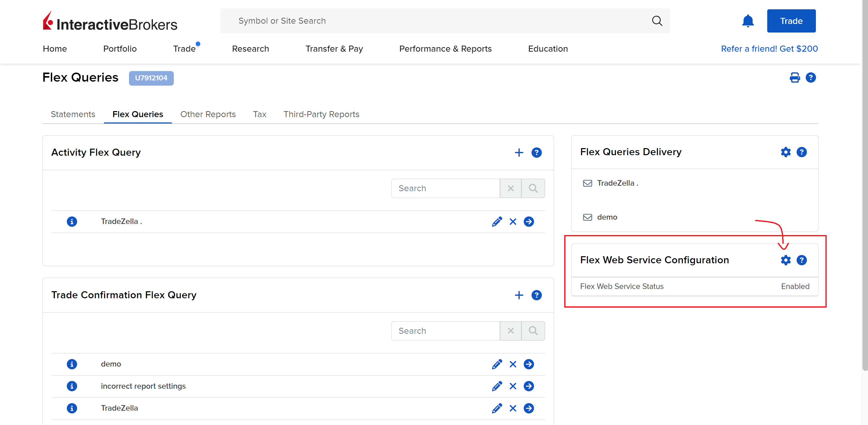
Task: Click the notifications bell icon
Action: (748, 21)
